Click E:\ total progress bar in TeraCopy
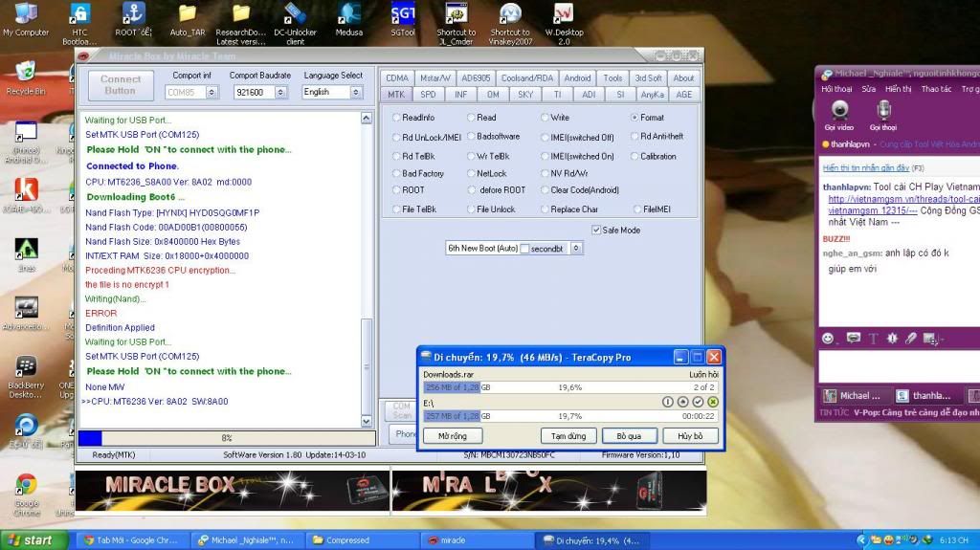The height and width of the screenshot is (550, 980). coord(570,416)
